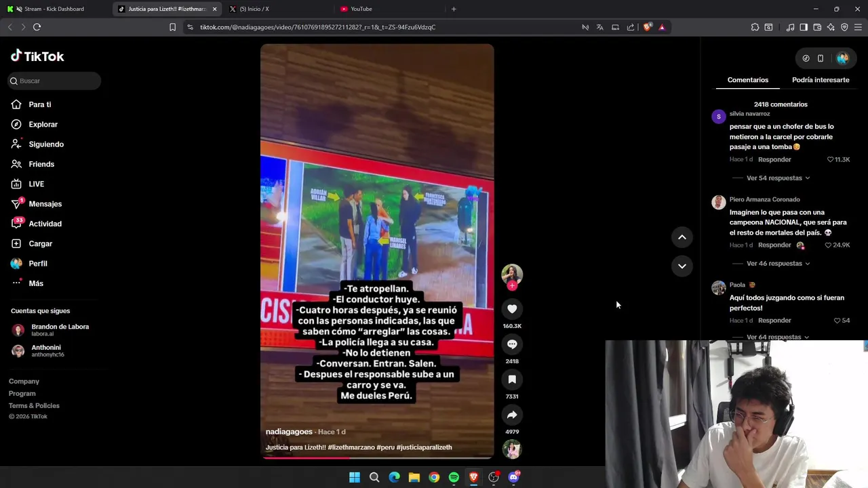Click the Brave address bar URL

point(317,27)
